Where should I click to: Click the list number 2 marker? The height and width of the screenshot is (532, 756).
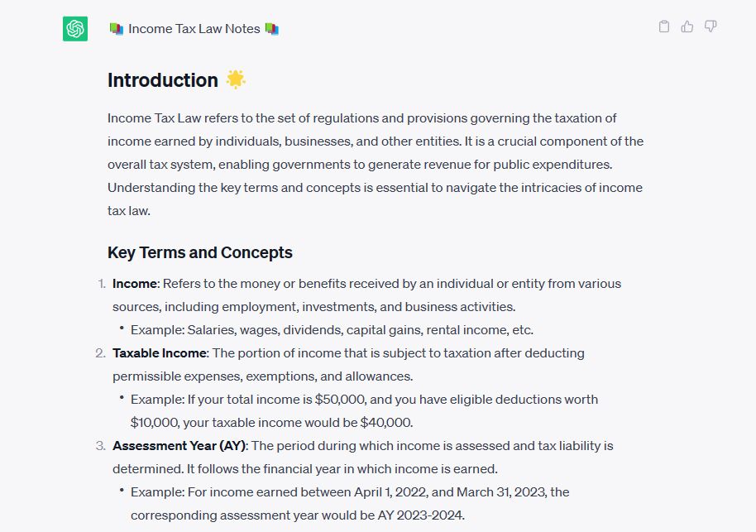99,352
